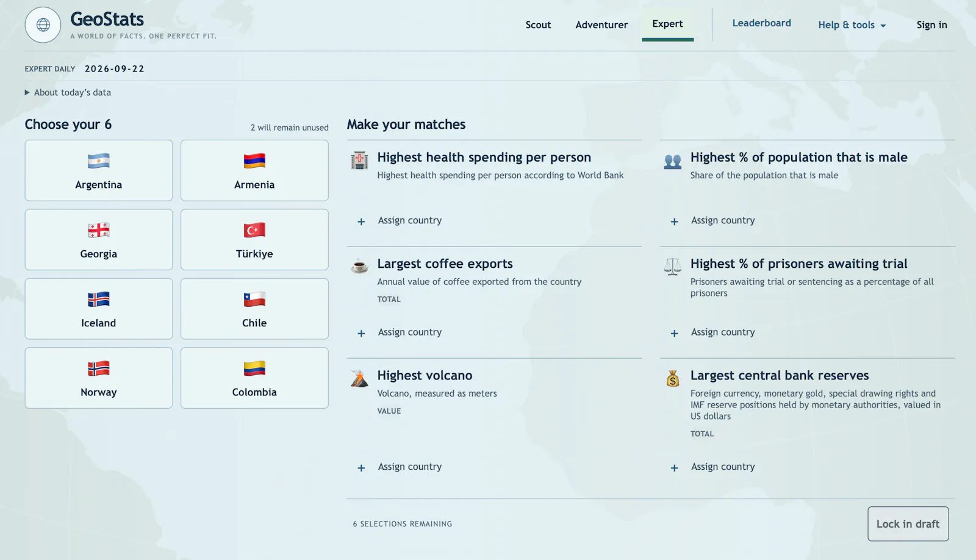Switch to the Adventurer tab
Viewport: 976px width, 560px height.
pos(601,25)
